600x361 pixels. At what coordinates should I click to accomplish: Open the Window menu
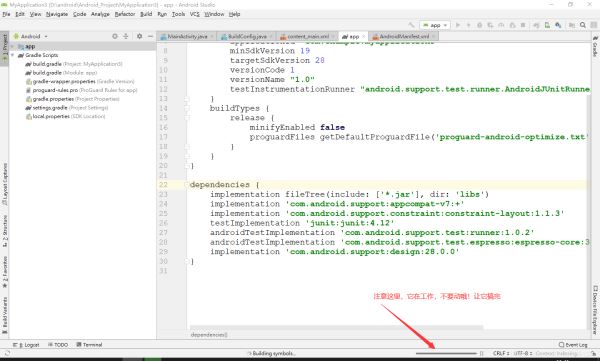coord(214,14)
